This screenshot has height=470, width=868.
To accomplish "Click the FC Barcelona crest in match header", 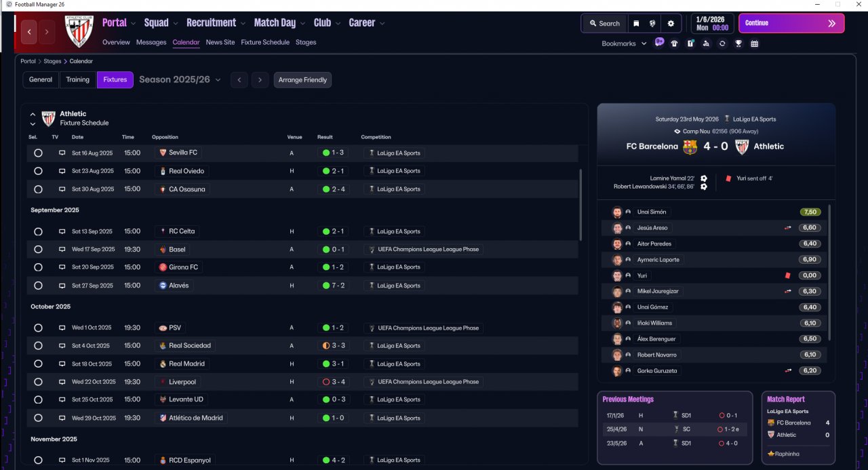I will [x=690, y=146].
